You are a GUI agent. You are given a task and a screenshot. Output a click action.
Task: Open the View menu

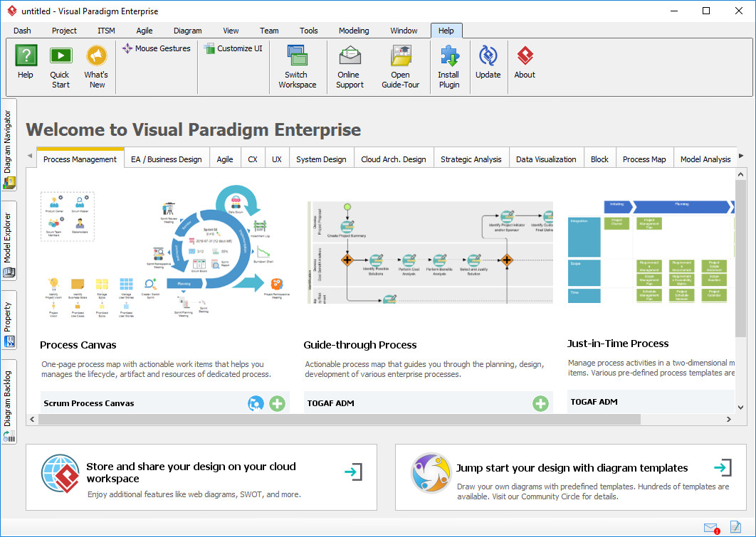coord(231,31)
